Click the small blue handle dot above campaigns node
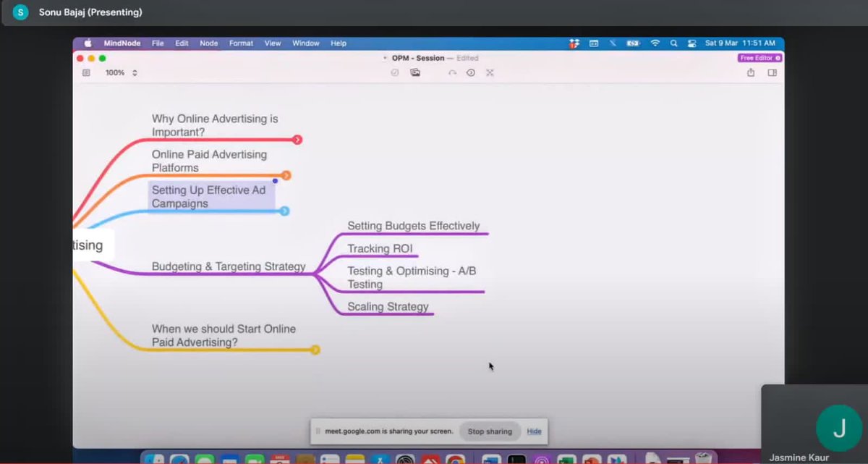Viewport: 868px width, 464px height. coord(275,181)
